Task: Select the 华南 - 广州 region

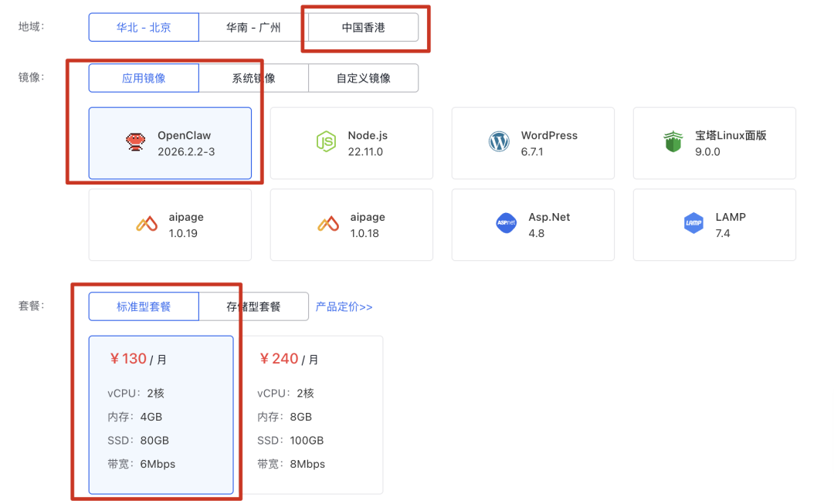Action: [x=253, y=27]
